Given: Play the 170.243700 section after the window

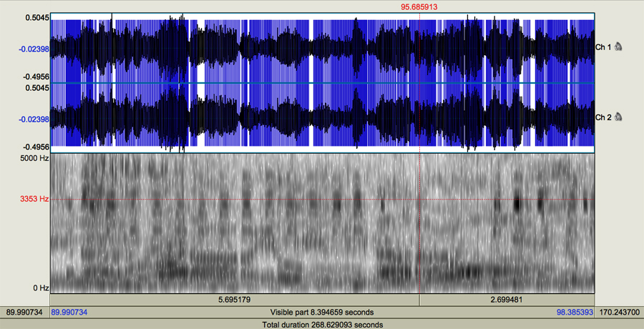Looking at the screenshot, I should pos(620,313).
